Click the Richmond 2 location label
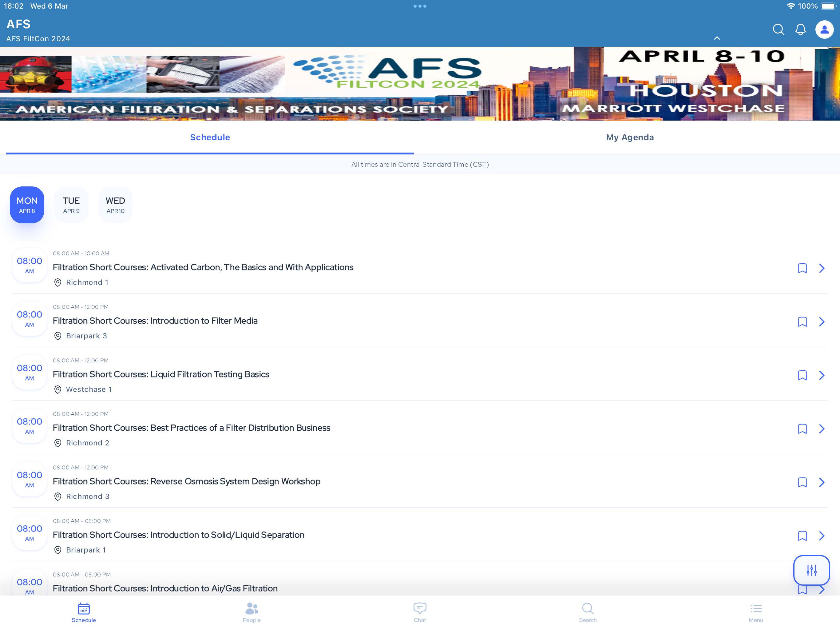840x630 pixels. (x=88, y=443)
